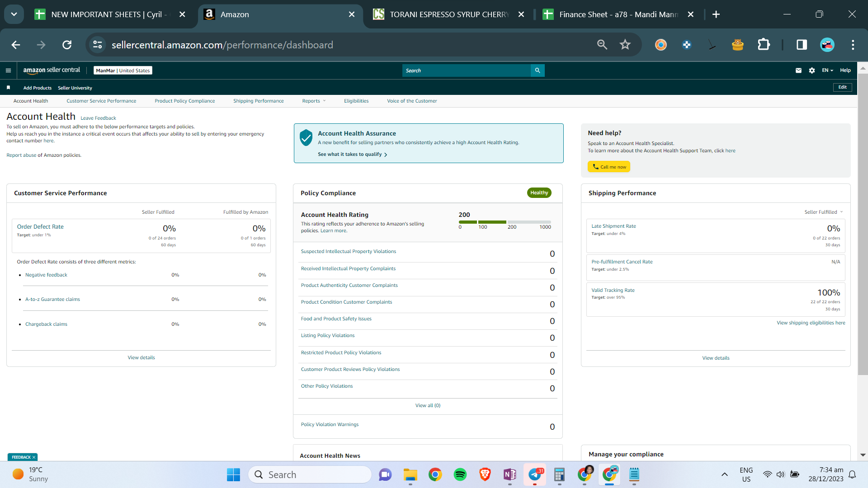Open File Explorer from the taskbar
This screenshot has height=488, width=868.
tap(410, 474)
